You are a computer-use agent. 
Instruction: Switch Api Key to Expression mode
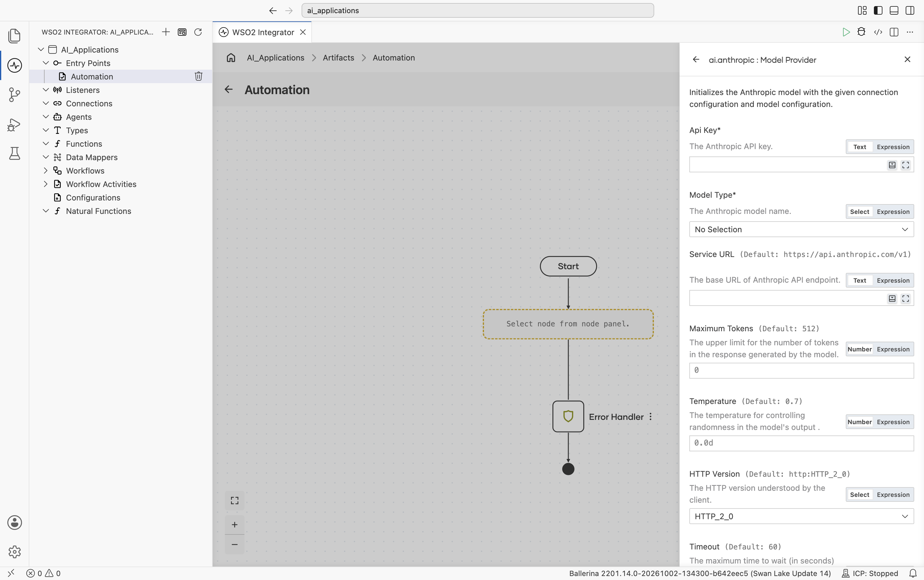[893, 147]
